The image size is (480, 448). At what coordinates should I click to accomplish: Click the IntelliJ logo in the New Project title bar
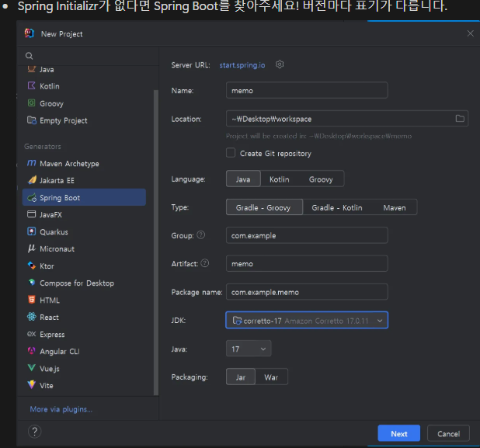coord(30,33)
